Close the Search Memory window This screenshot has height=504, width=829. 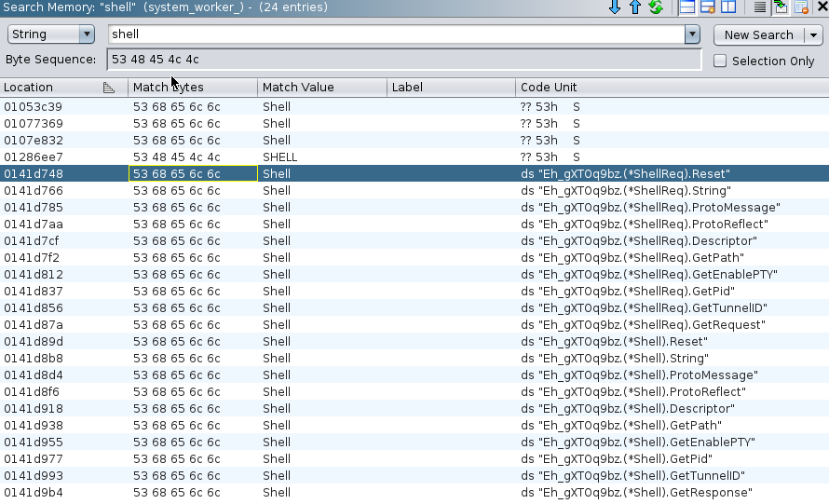tap(822, 7)
